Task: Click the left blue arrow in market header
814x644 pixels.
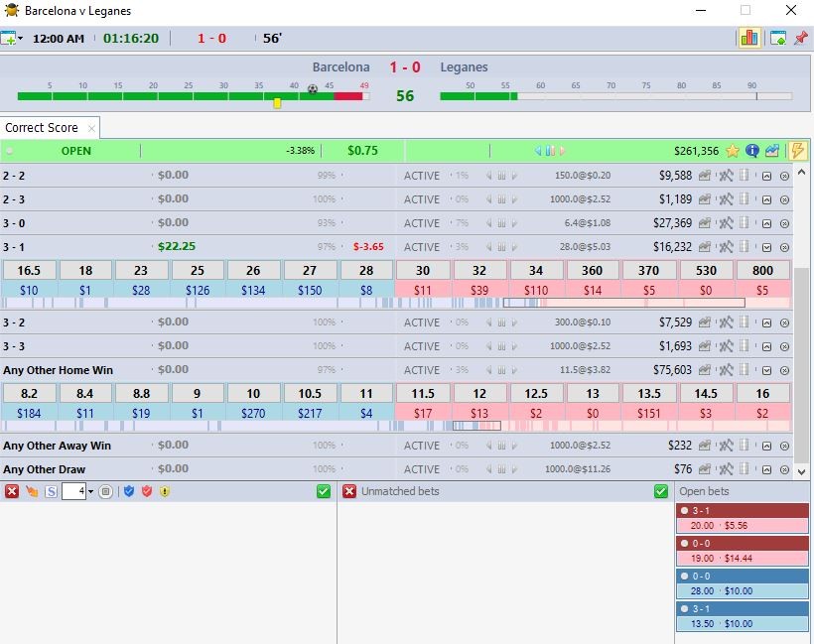Action: (538, 151)
